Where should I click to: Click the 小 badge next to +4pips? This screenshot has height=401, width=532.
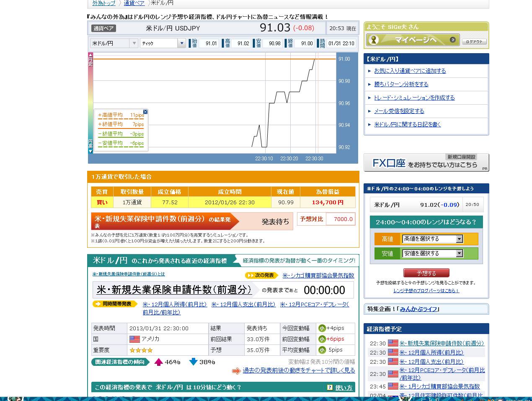point(322,328)
